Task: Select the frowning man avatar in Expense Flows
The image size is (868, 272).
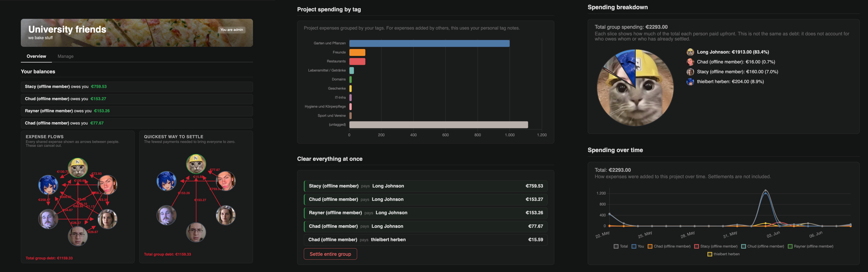Action: [x=107, y=185]
